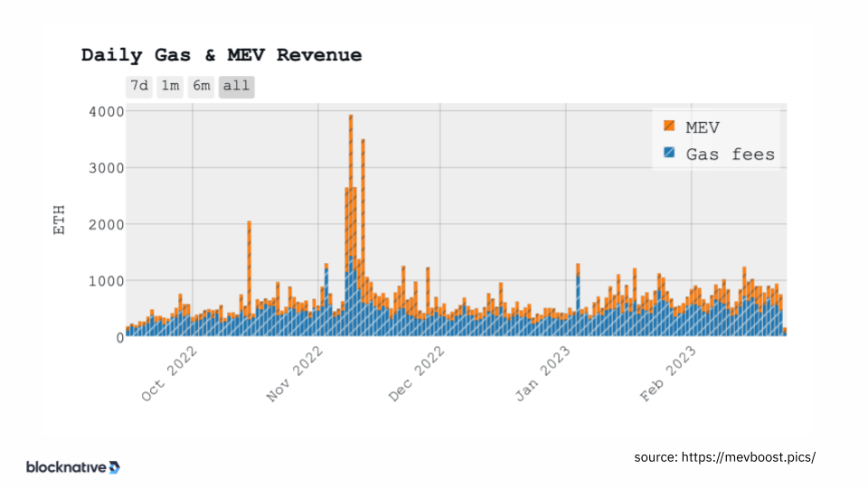Click the blue Gas fees legend swatch
868x488 pixels.
click(x=669, y=152)
